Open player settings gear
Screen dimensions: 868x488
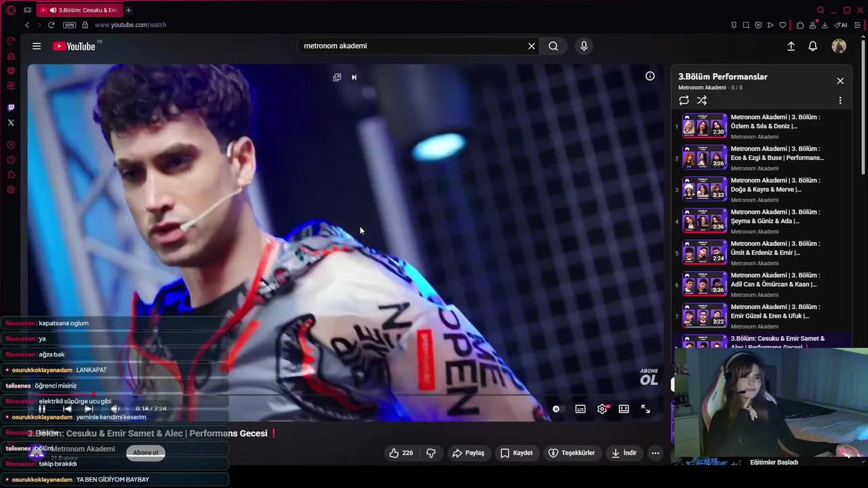(602, 409)
